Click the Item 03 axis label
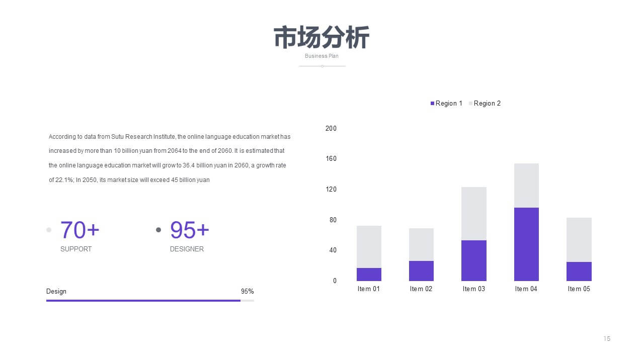The width and height of the screenshot is (644, 362). 474,289
